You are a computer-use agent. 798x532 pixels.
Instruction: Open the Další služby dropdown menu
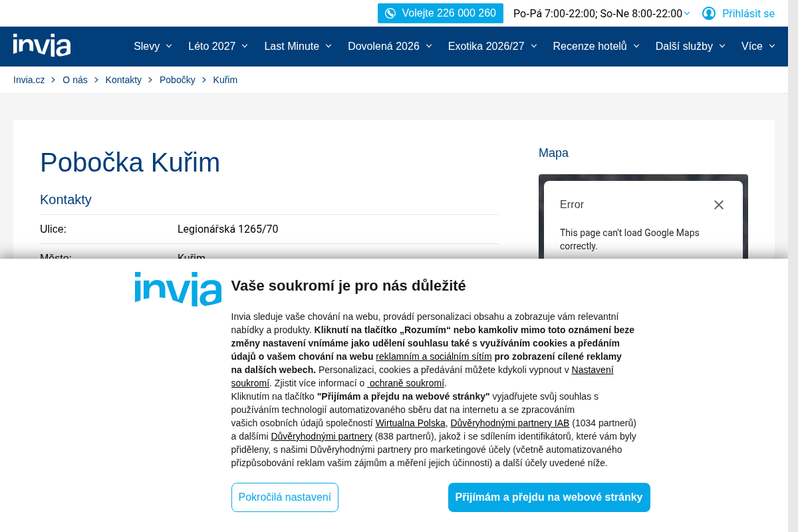pyautogui.click(x=691, y=46)
